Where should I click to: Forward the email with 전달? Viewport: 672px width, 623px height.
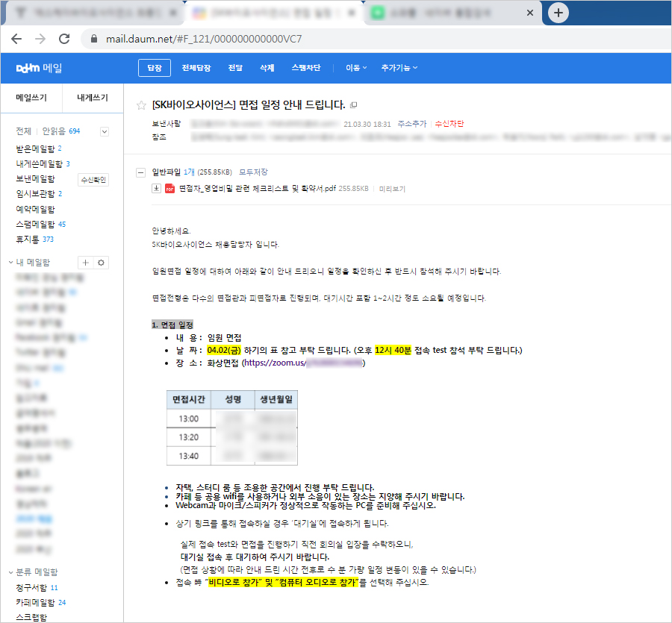point(235,68)
